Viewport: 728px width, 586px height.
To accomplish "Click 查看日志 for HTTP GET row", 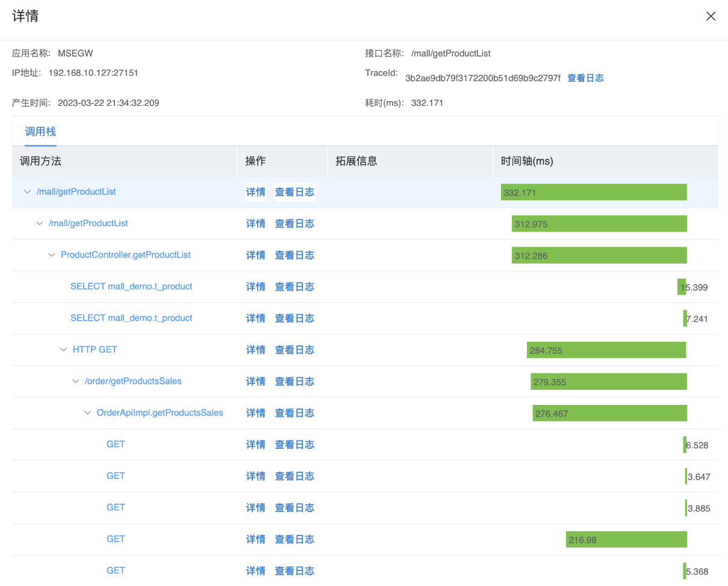I will coord(294,350).
